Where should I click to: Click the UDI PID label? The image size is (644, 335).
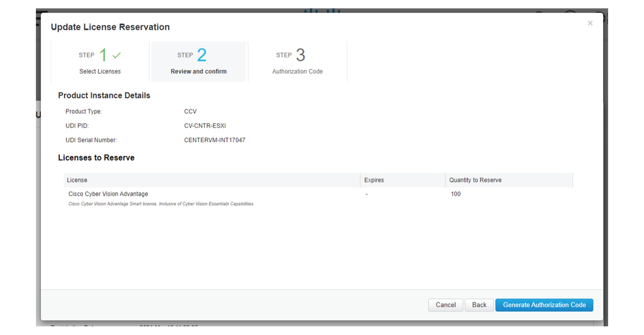77,126
